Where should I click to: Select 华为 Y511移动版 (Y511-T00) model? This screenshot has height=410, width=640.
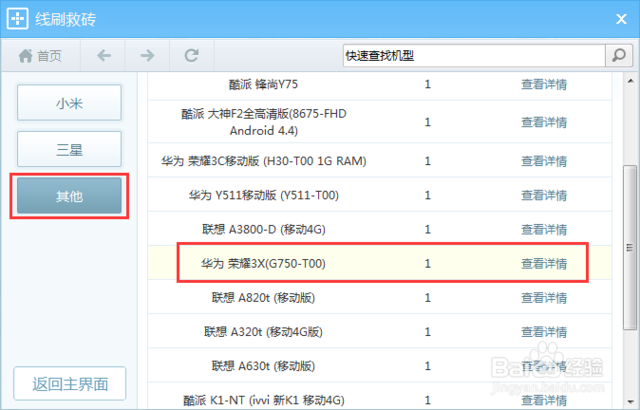coord(264,195)
